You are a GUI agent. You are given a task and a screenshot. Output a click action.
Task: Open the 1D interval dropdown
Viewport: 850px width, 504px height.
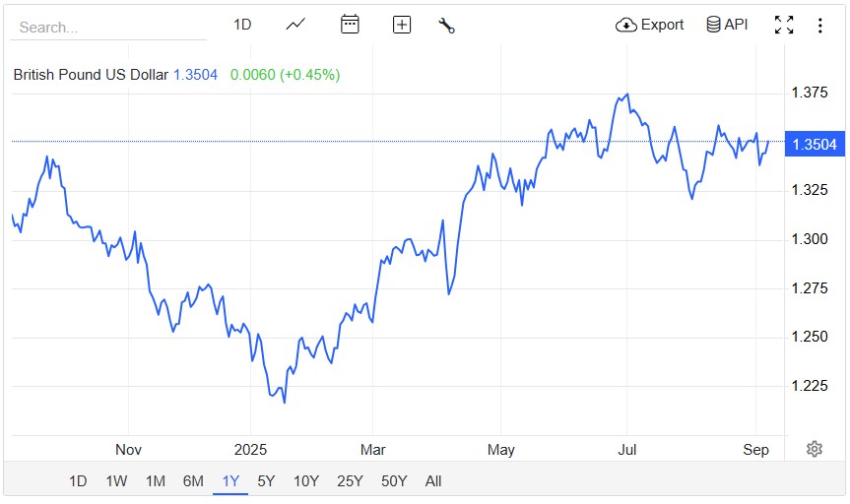pos(242,25)
